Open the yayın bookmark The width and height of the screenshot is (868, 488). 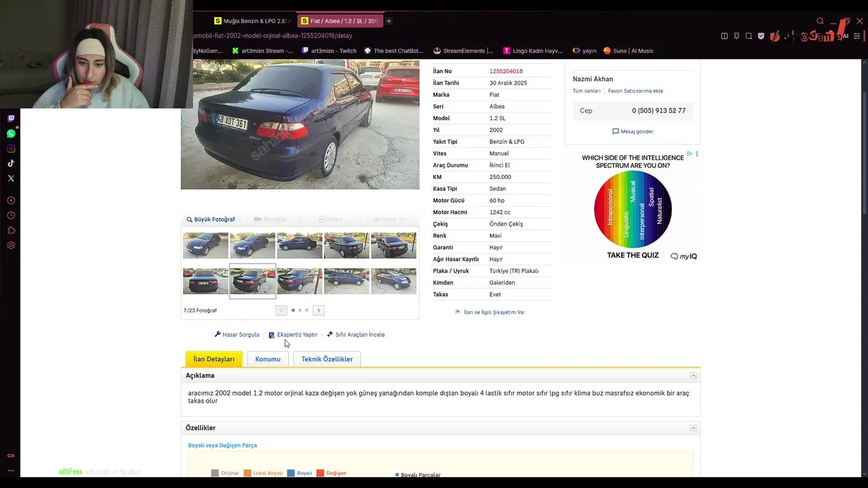point(585,51)
